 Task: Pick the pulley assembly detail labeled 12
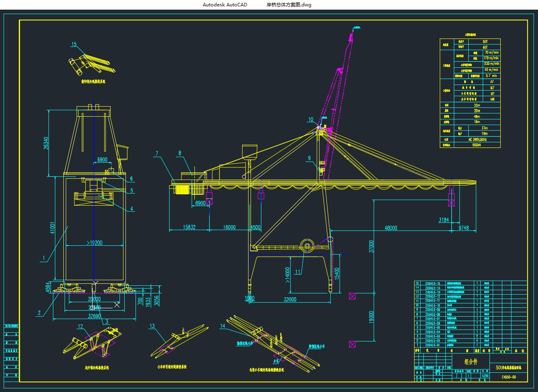pos(93,344)
